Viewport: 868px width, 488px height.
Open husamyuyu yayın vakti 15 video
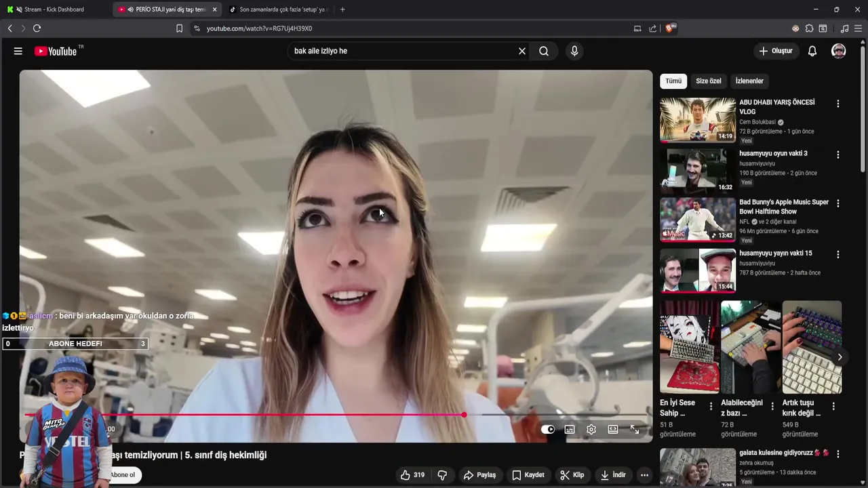[698, 270]
